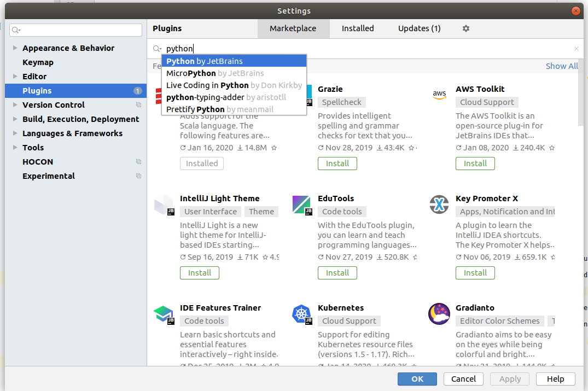Click the Show All link
This screenshot has width=588, height=391.
coord(561,66)
